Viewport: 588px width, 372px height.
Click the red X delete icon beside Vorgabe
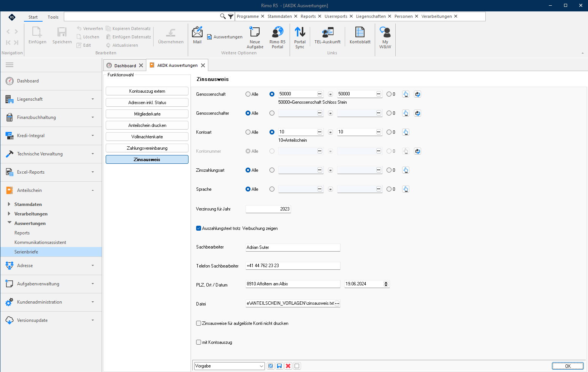288,366
